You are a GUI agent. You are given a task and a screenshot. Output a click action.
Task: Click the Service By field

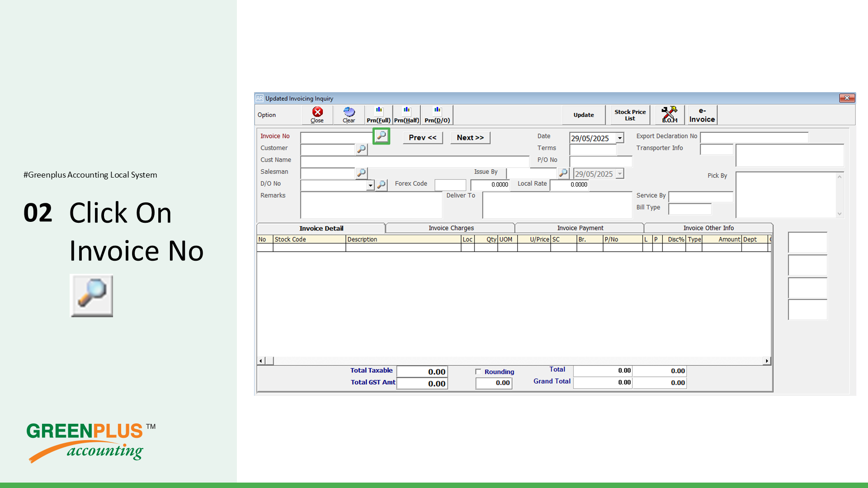(x=701, y=197)
